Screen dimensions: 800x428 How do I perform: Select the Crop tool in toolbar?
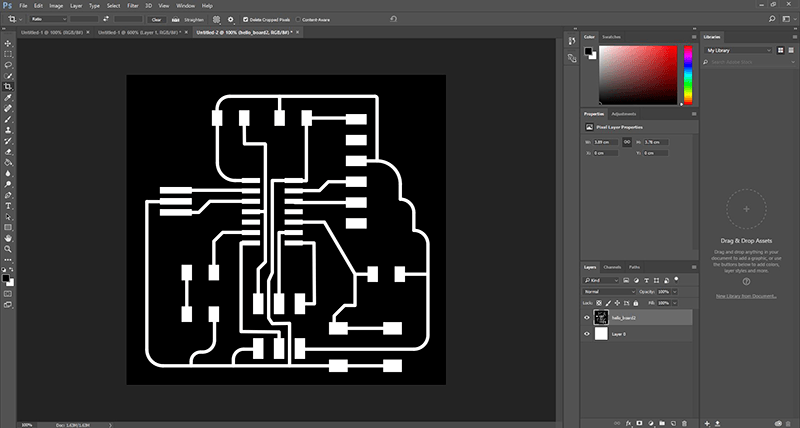point(8,87)
